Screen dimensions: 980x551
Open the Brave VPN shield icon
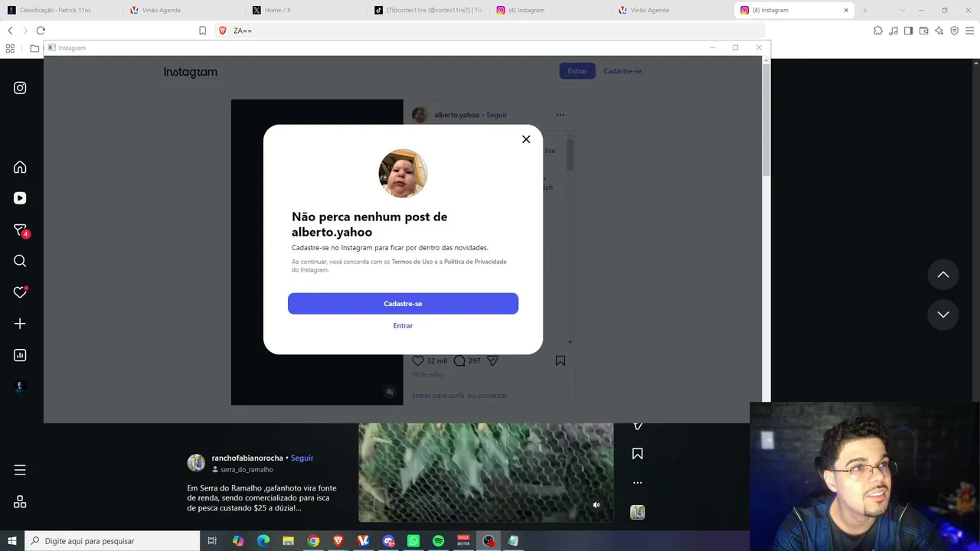(954, 31)
